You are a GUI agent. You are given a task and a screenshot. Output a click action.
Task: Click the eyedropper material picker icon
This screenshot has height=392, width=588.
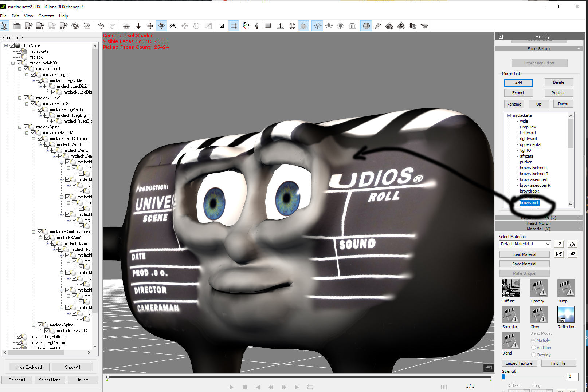[559, 244]
